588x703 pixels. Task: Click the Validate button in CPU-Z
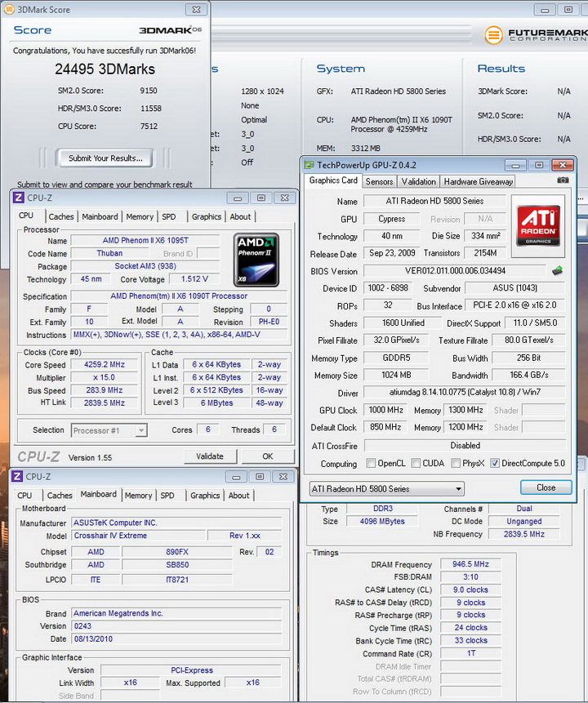[209, 456]
